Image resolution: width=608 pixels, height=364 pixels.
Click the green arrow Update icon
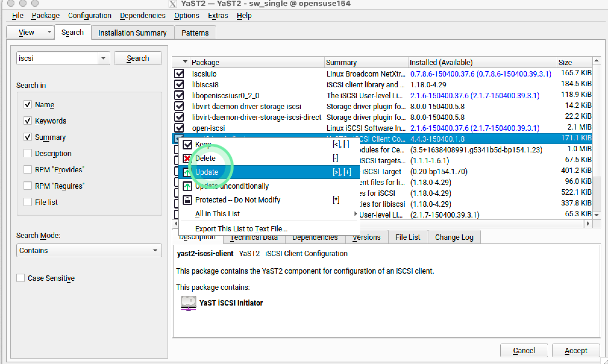click(187, 172)
